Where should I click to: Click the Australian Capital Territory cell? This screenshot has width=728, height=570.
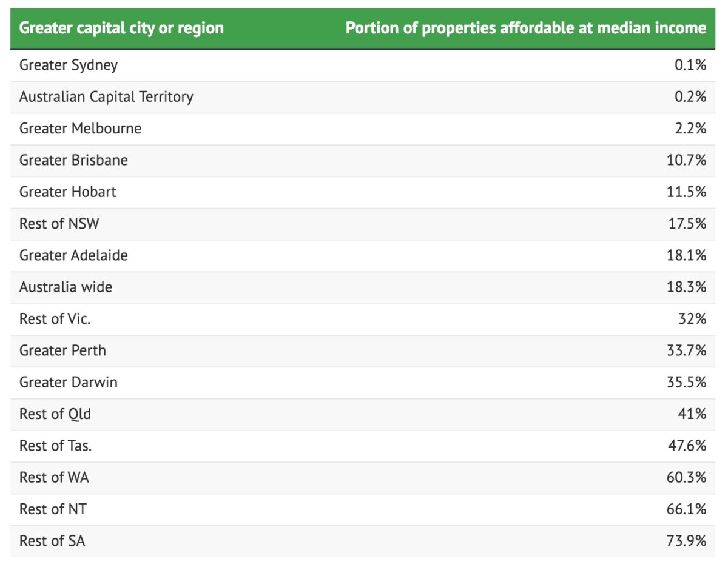(x=106, y=97)
